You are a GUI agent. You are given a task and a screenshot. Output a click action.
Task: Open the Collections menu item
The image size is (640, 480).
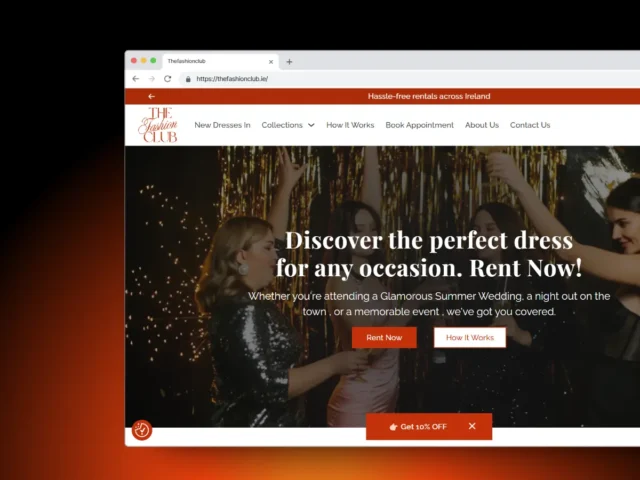pyautogui.click(x=282, y=125)
